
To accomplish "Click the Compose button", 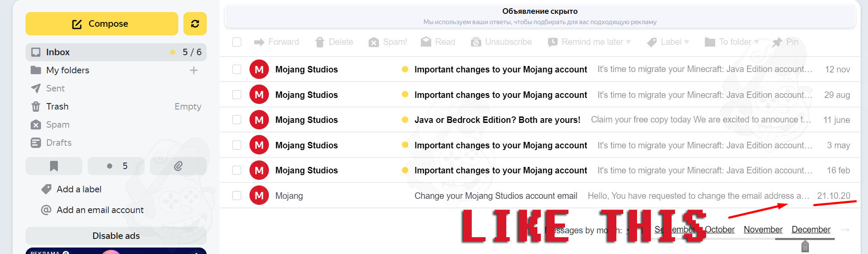I will 102,24.
